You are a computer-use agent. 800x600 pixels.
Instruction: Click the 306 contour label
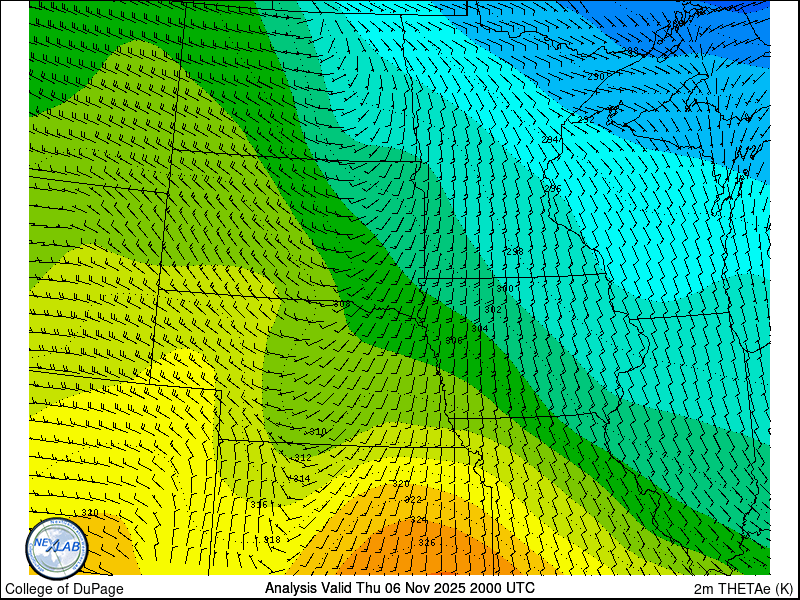point(454,340)
